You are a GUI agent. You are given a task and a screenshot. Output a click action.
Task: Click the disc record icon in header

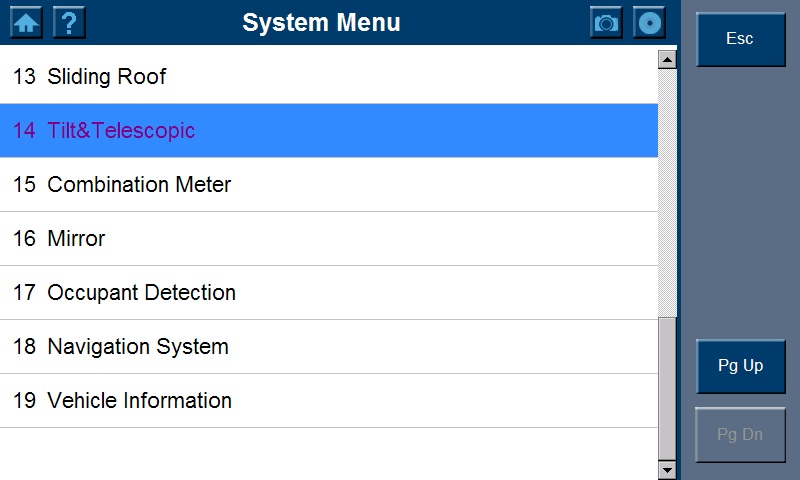pos(649,22)
